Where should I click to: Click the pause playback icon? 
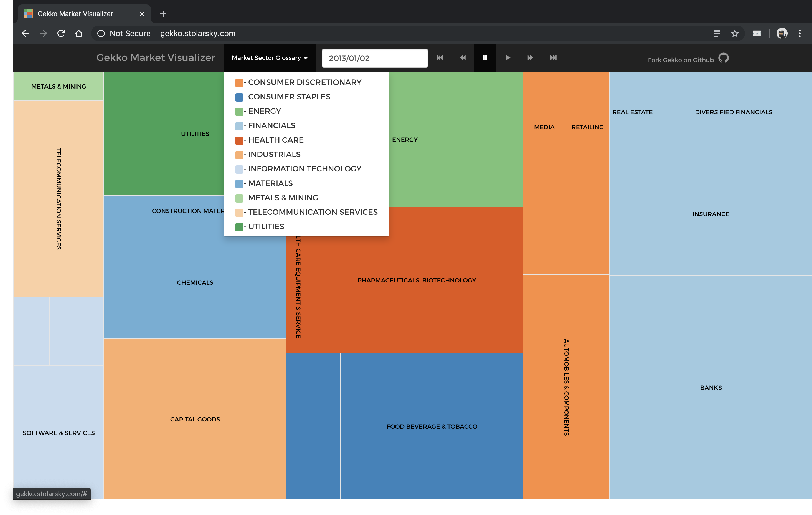(485, 57)
